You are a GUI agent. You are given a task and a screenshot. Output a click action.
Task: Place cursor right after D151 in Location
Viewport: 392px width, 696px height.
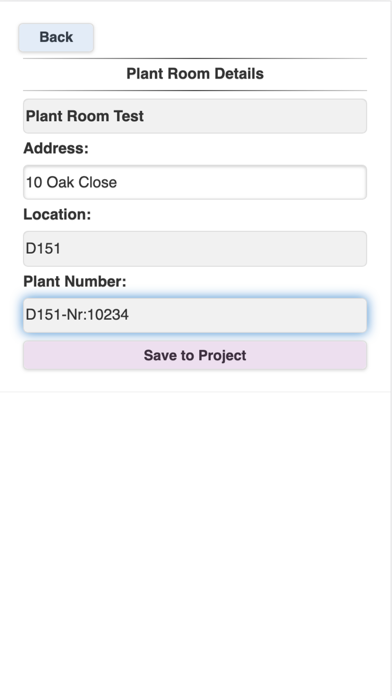[62, 249]
